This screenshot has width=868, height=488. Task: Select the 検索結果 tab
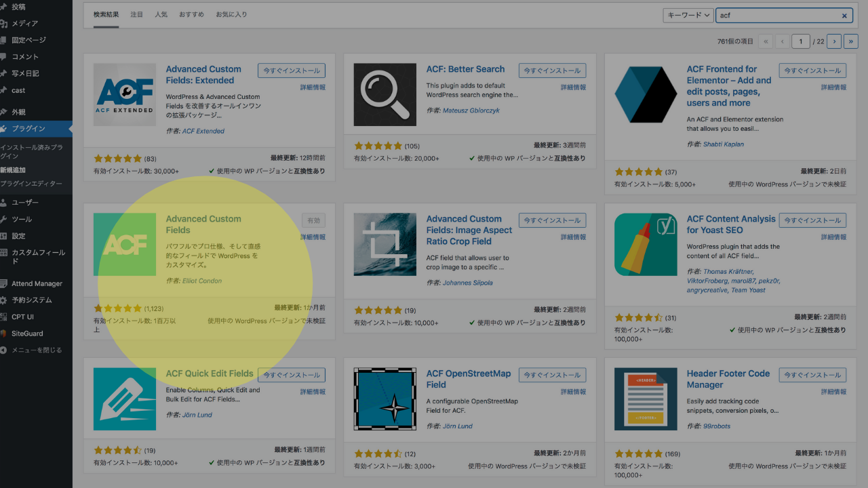point(106,15)
